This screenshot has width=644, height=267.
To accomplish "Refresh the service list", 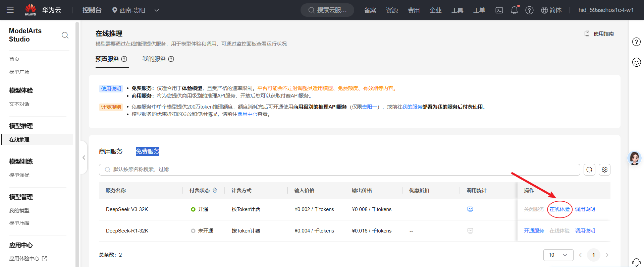I will 589,170.
